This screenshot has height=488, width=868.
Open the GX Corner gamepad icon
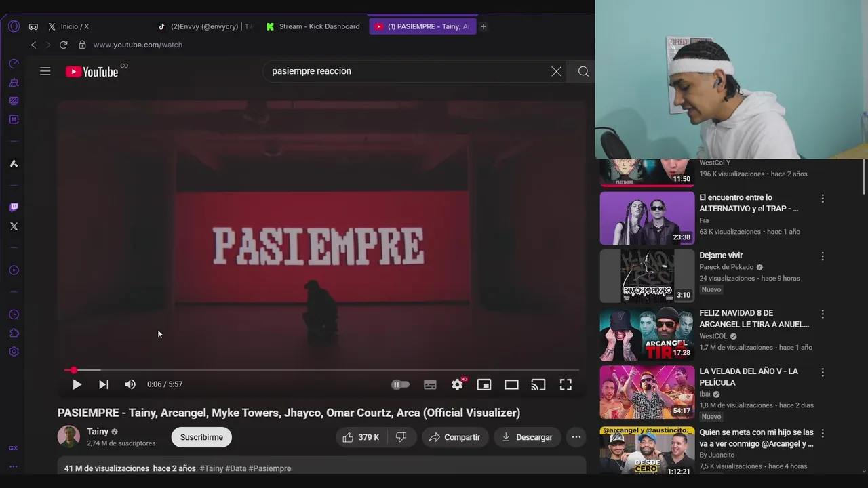point(33,27)
